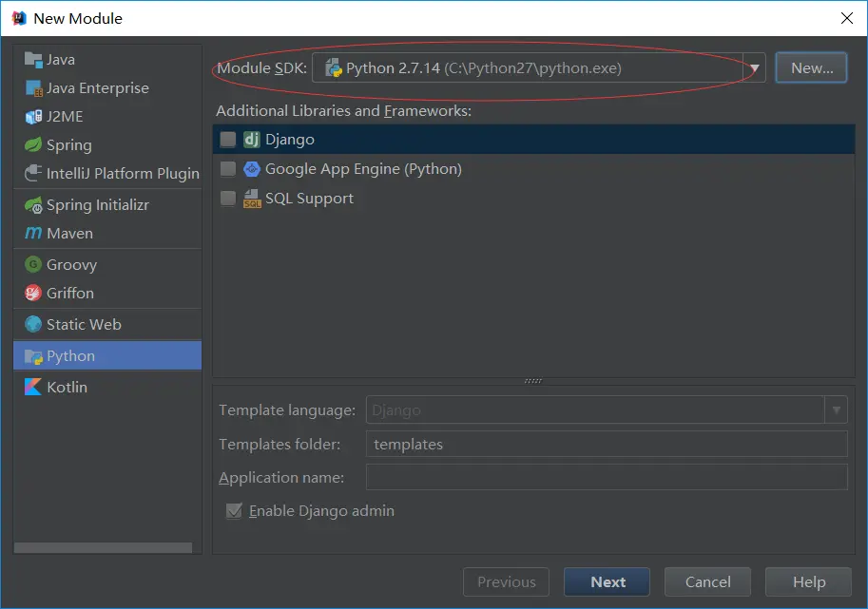The width and height of the screenshot is (868, 609).
Task: Click the Groovy icon
Action: (33, 264)
